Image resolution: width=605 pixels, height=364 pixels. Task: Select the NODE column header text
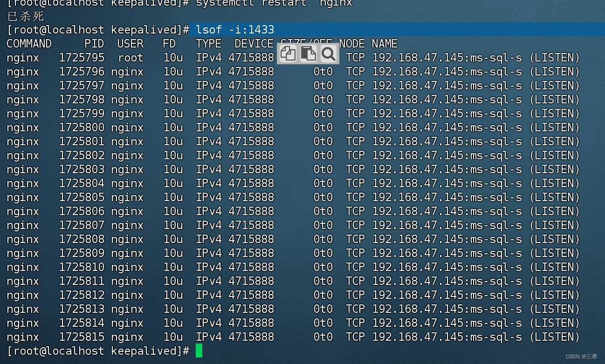[x=352, y=43]
